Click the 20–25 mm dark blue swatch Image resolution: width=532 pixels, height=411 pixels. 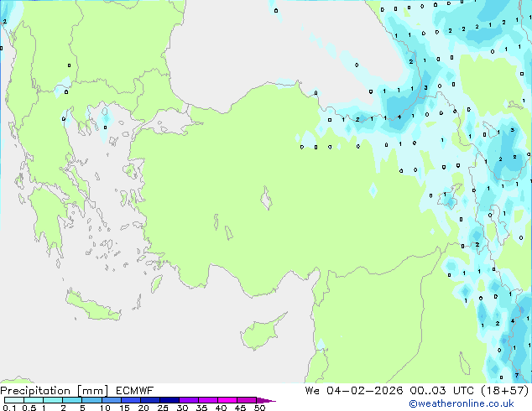(149, 400)
